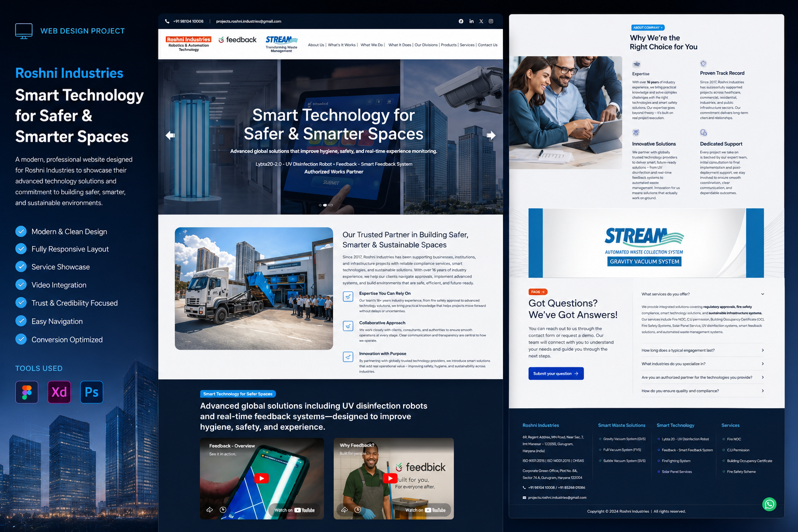Click the STREAM Gravity Vacuum System banner
The height and width of the screenshot is (532, 798).
tap(646, 243)
